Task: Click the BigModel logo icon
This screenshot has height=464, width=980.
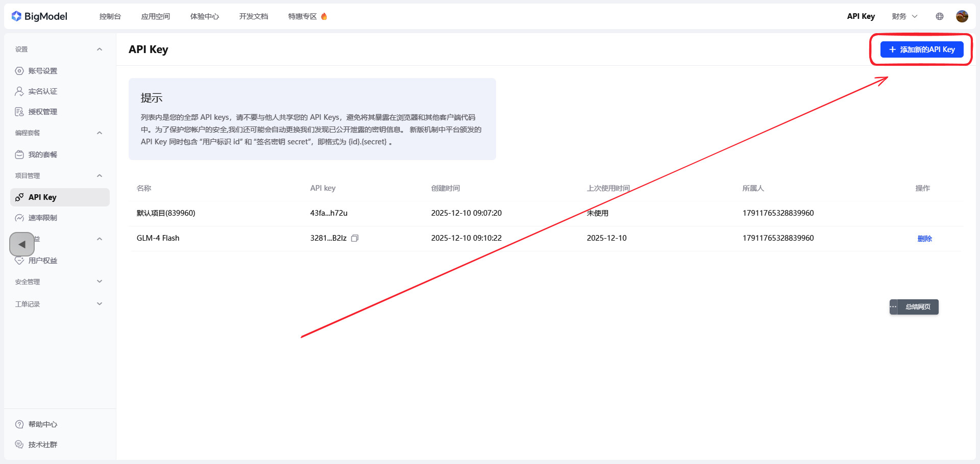Action: [16, 16]
